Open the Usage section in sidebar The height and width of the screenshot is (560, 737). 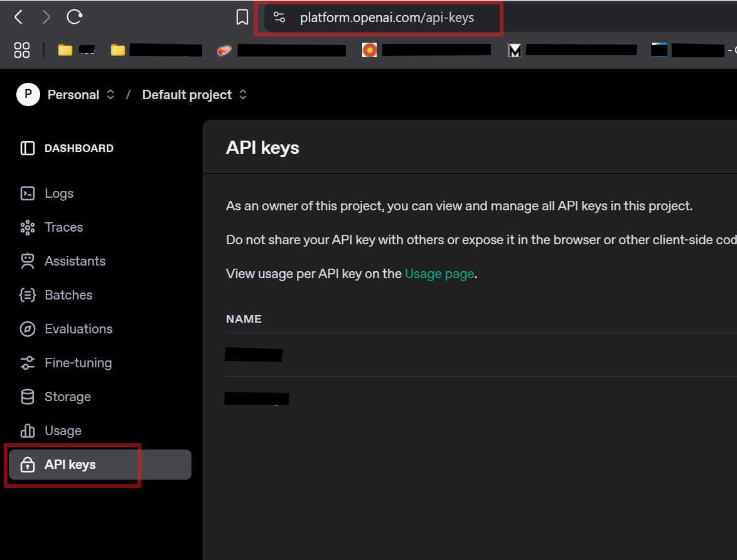coord(100,430)
